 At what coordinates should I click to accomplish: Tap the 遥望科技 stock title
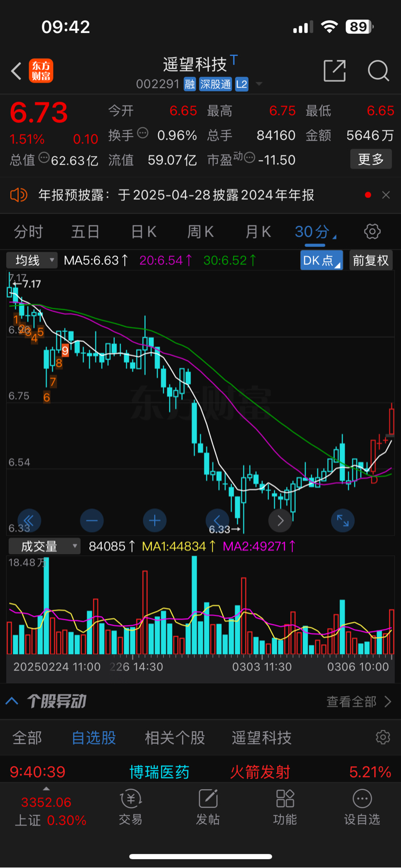[195, 64]
